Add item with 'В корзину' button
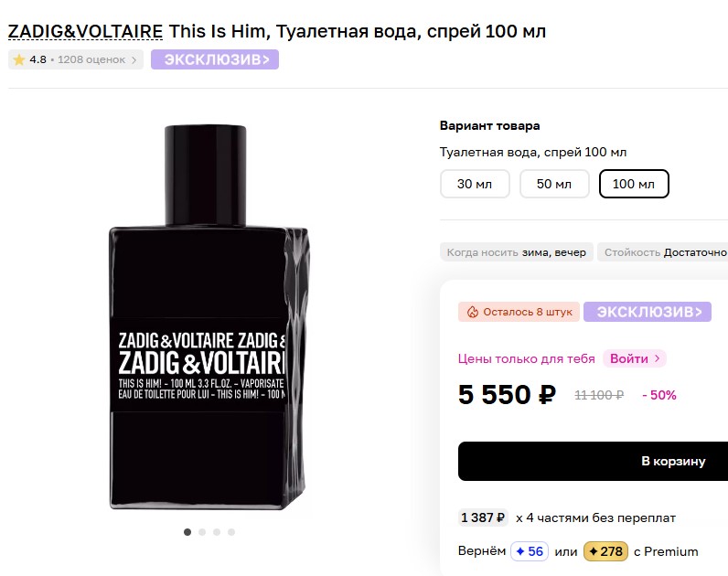This screenshot has width=728, height=576. coord(594,461)
